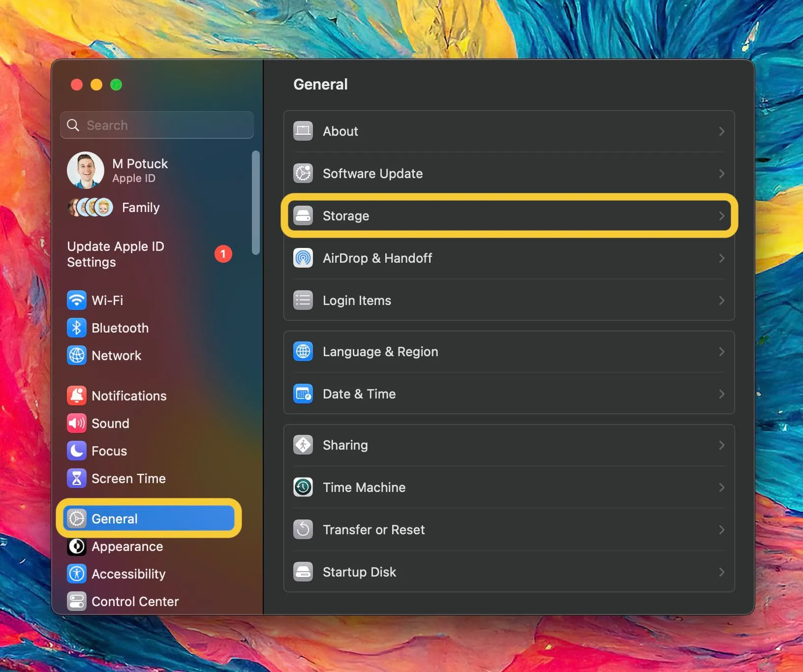This screenshot has width=803, height=672.
Task: Click the Focus moon icon
Action: click(77, 451)
